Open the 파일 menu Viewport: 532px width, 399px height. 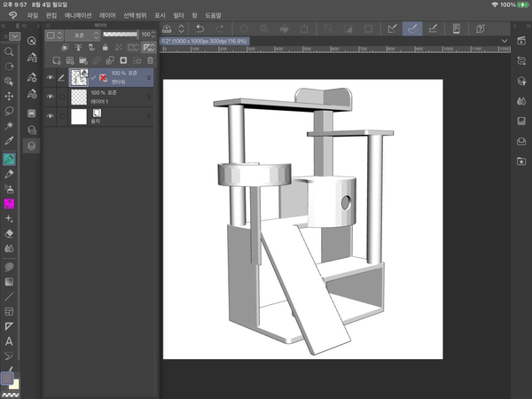pyautogui.click(x=33, y=16)
